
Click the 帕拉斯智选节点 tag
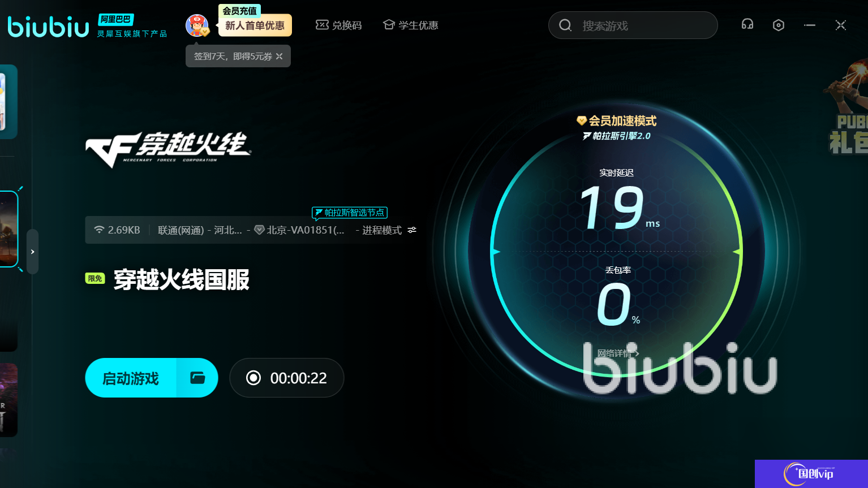(350, 213)
